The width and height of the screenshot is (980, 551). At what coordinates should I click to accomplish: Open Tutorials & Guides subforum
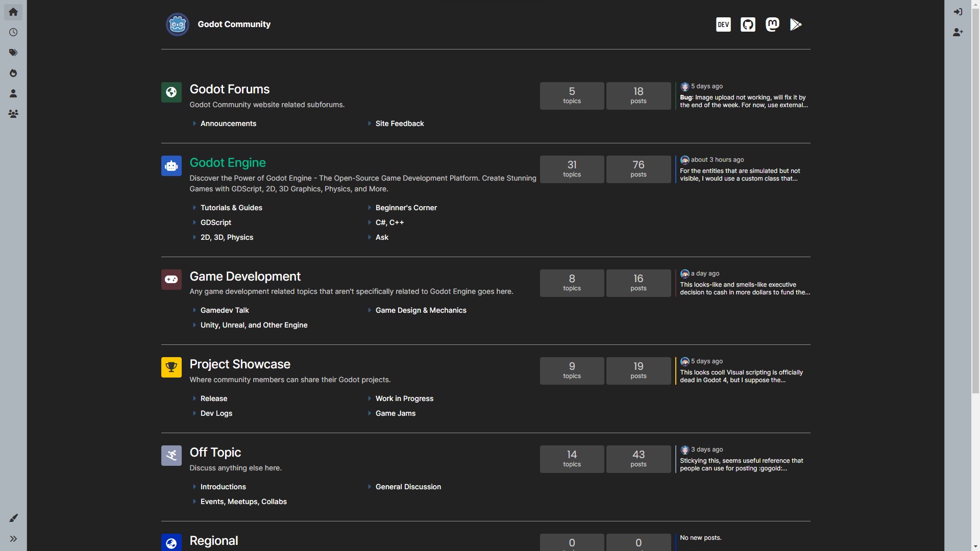point(231,208)
